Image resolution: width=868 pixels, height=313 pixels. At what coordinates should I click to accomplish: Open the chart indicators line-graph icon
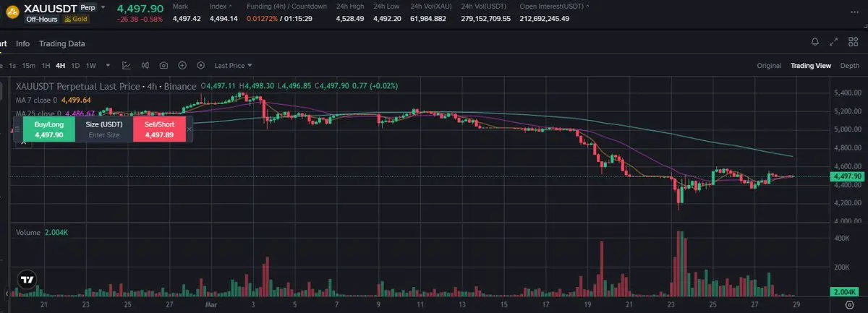[x=127, y=65]
